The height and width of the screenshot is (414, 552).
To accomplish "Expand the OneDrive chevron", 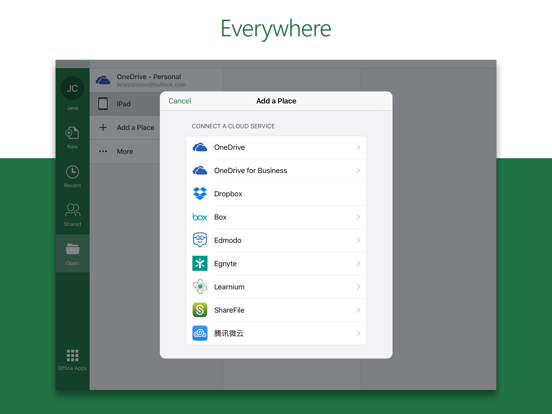I will (x=358, y=147).
